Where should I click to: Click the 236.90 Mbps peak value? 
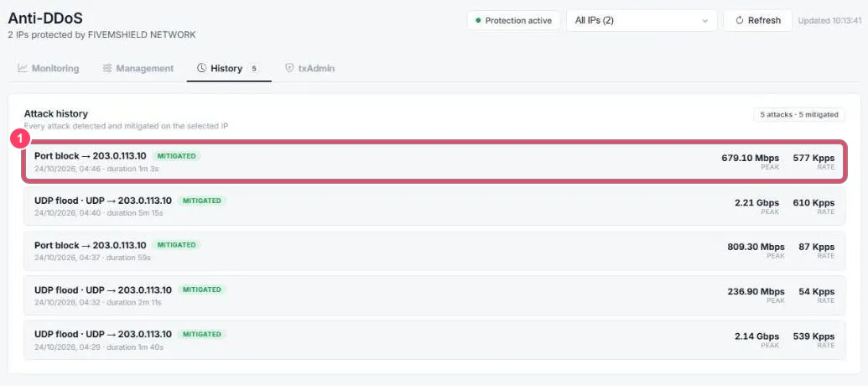pos(756,291)
